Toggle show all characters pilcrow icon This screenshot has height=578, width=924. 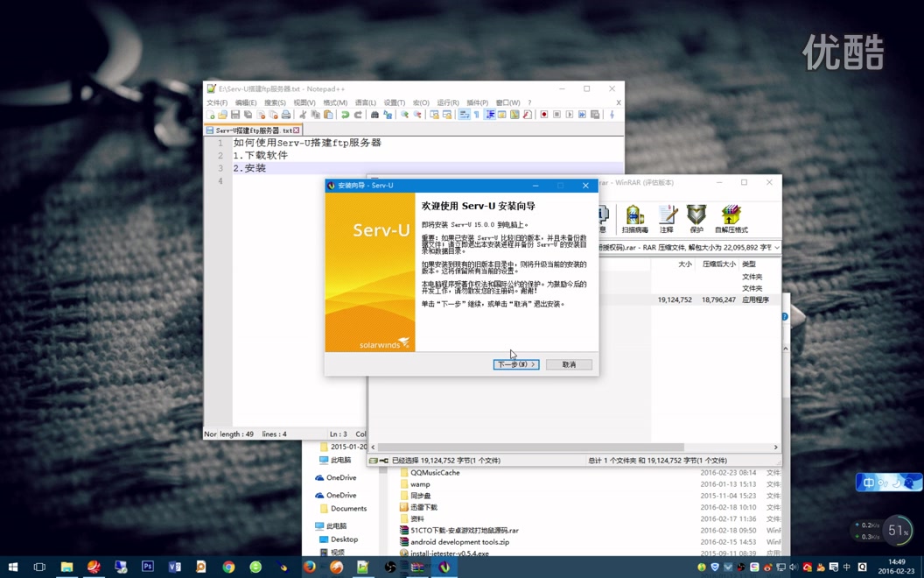pyautogui.click(x=477, y=115)
